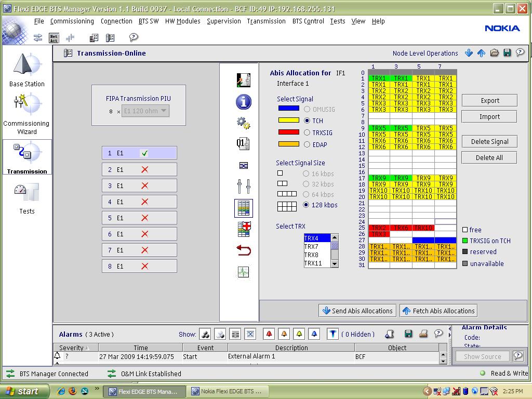This screenshot has height=399, width=532.
Task: Click the Delete Signal button
Action: point(489,141)
